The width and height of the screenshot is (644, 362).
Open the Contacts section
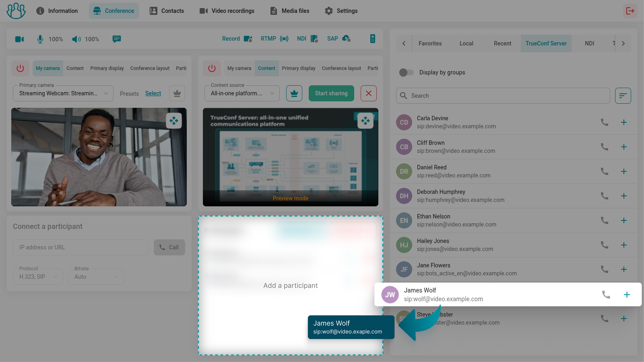click(x=167, y=11)
